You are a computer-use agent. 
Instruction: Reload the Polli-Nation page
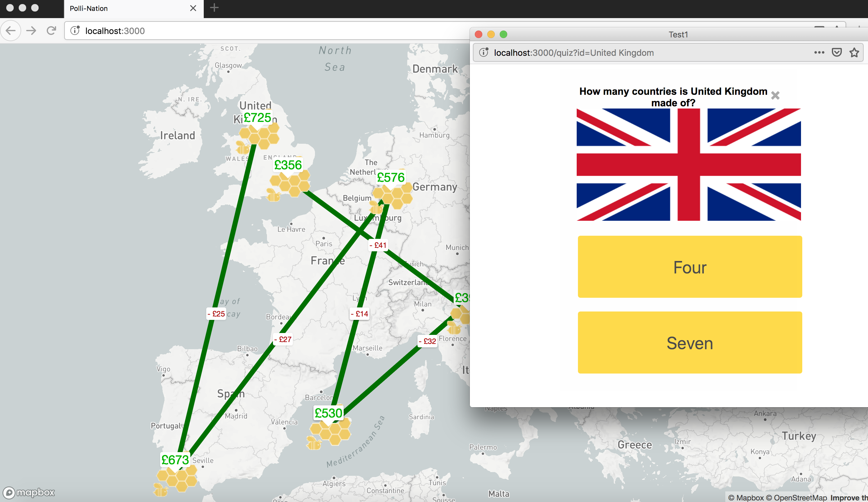[x=51, y=31]
